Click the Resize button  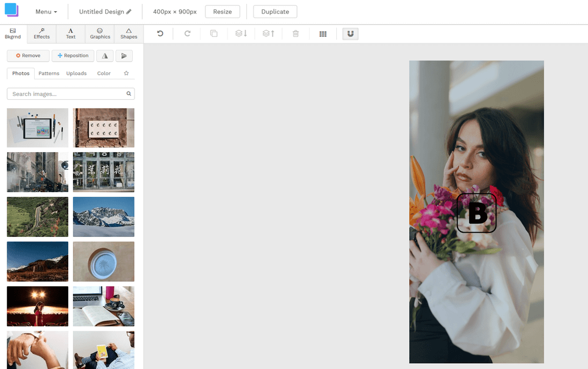(x=222, y=12)
